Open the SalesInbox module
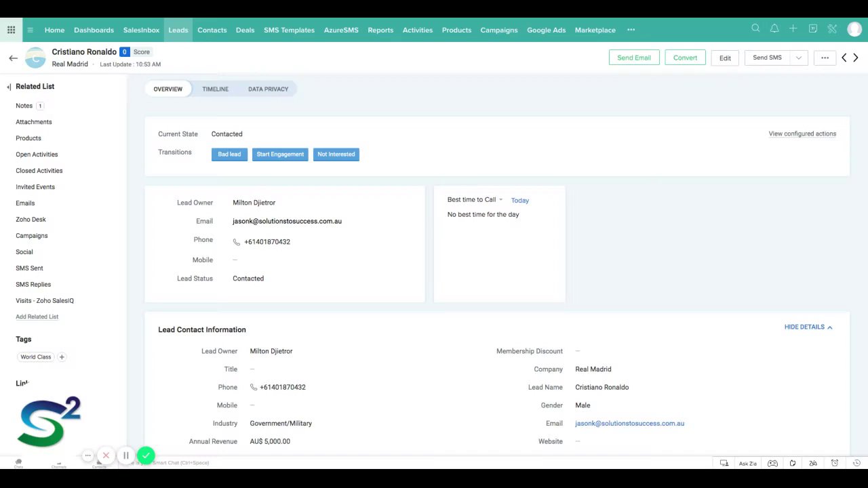The height and width of the screenshot is (488, 868). click(141, 30)
